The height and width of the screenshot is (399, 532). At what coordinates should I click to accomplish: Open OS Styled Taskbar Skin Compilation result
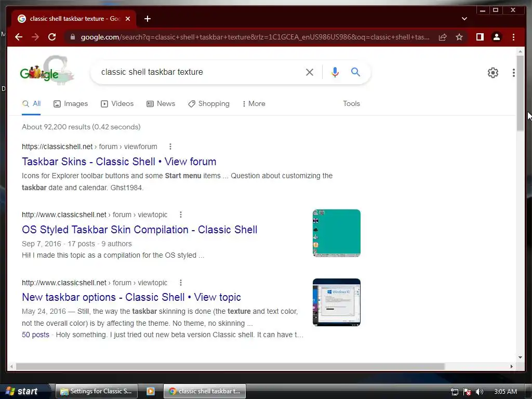(139, 230)
